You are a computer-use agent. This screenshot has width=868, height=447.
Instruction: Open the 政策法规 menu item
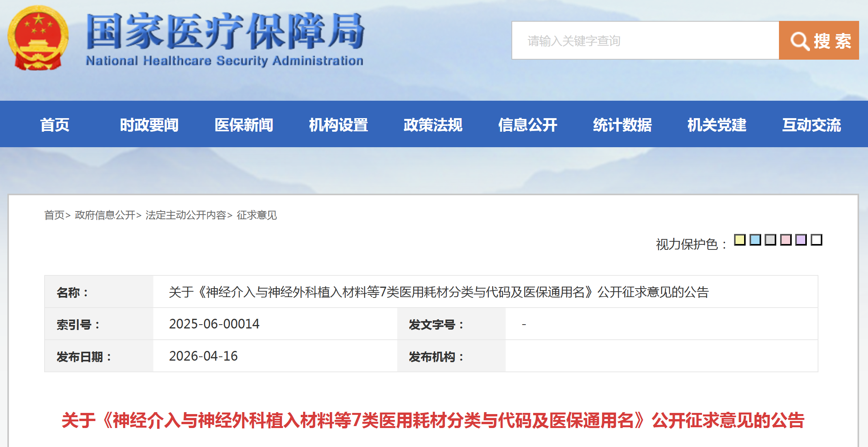coord(432,125)
